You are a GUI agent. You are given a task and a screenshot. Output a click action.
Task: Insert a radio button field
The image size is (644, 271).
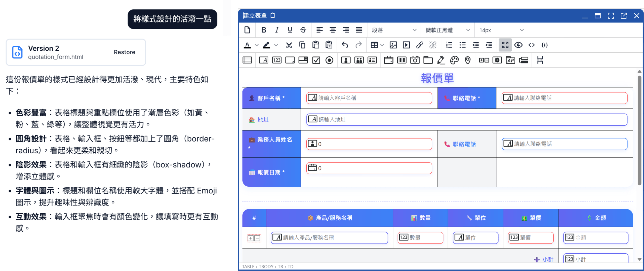click(329, 60)
